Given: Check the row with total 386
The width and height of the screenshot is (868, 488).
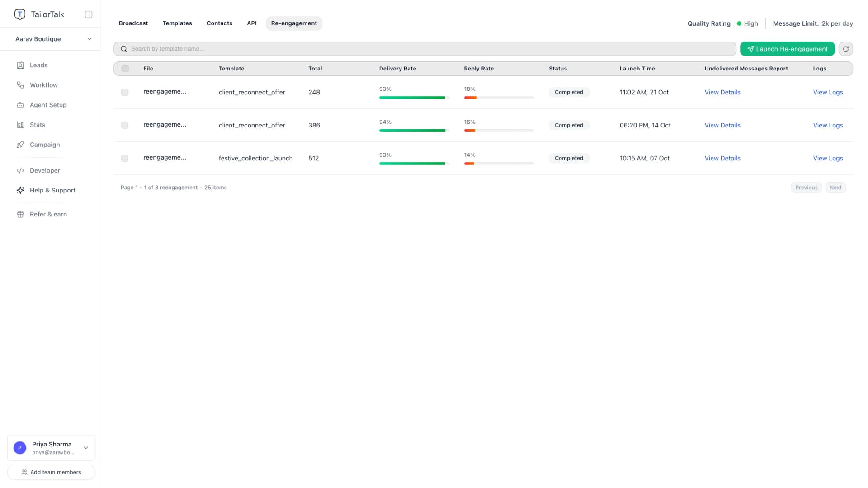Looking at the screenshot, I should point(125,125).
